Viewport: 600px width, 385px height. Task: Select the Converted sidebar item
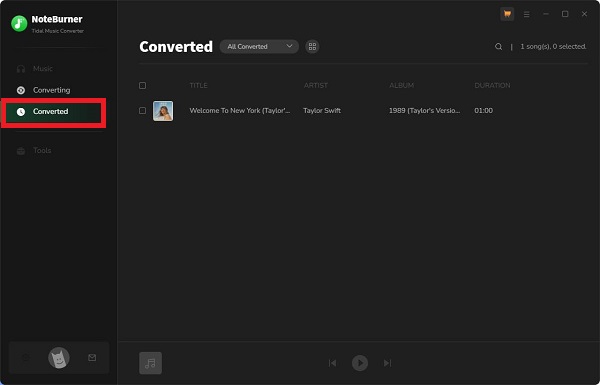click(x=53, y=112)
